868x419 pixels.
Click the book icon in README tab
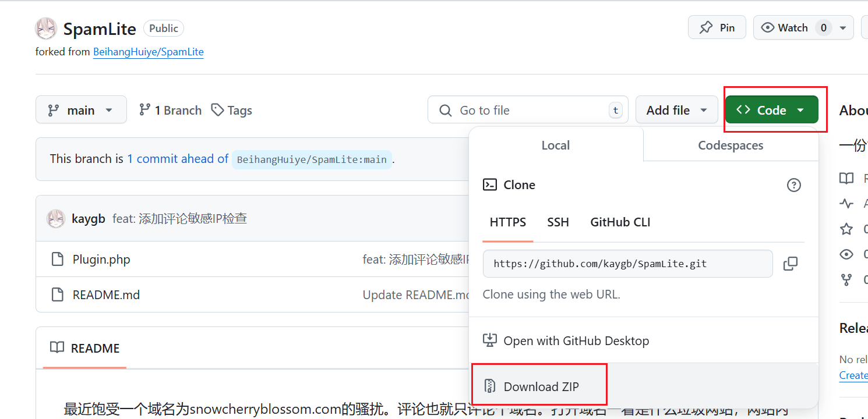pyautogui.click(x=57, y=348)
